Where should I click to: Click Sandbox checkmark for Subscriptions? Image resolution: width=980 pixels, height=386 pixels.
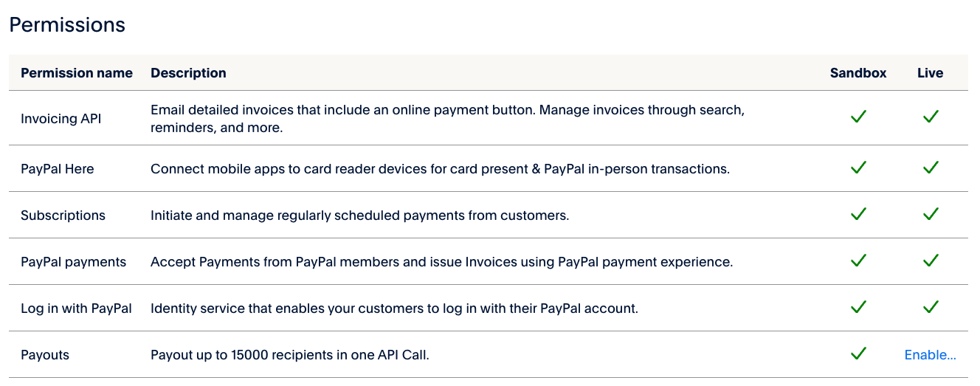[857, 214]
